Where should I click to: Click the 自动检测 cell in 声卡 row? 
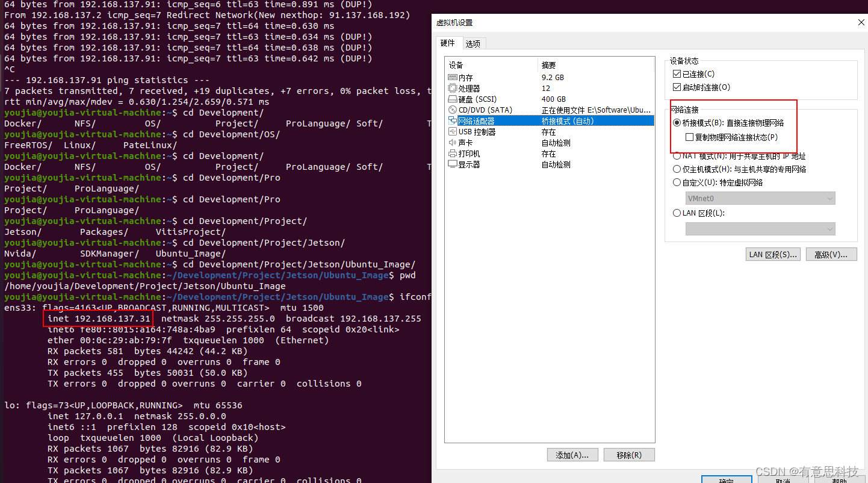click(556, 143)
